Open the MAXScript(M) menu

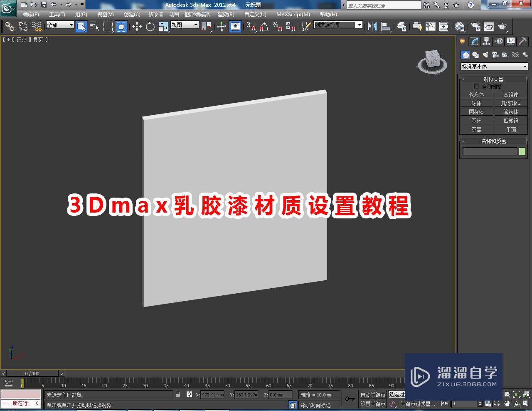tap(293, 14)
